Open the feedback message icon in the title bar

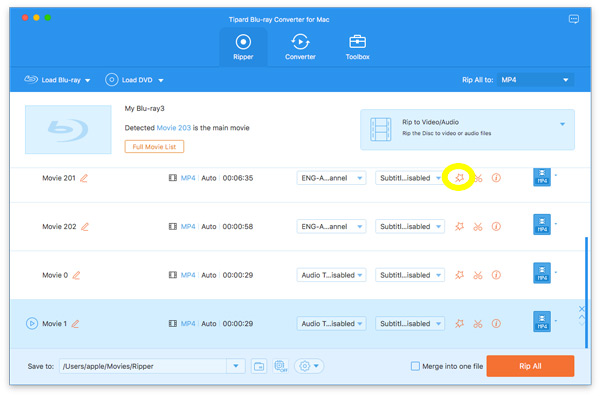[574, 19]
